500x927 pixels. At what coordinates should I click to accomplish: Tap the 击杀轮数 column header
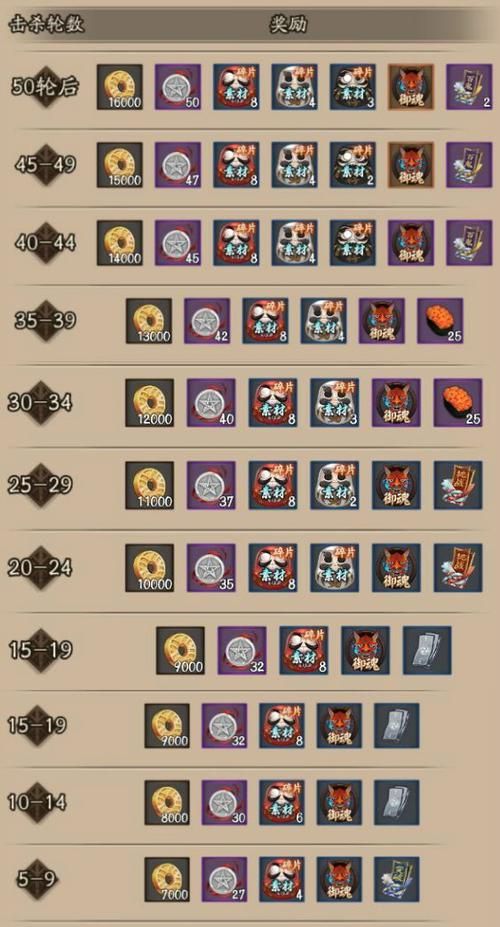tap(46, 25)
